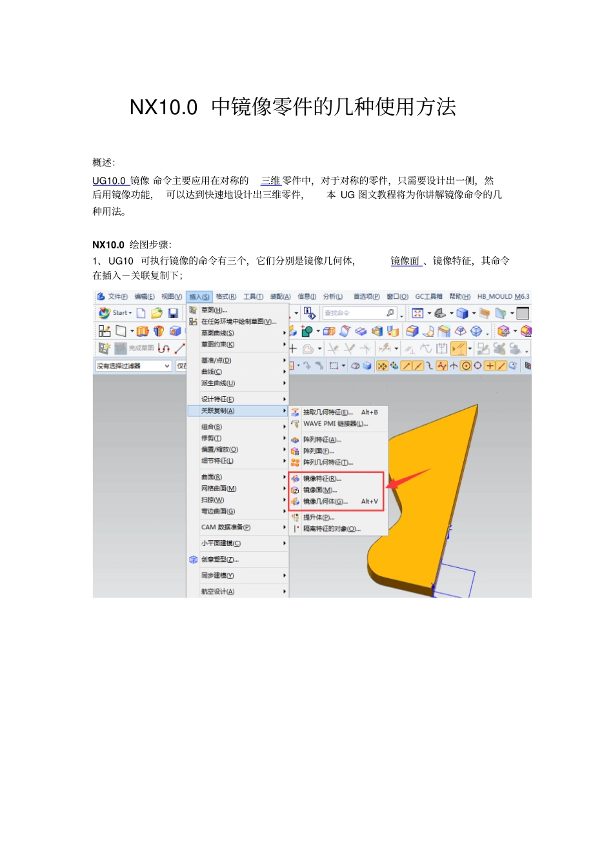Click the background color square icon

(523, 313)
